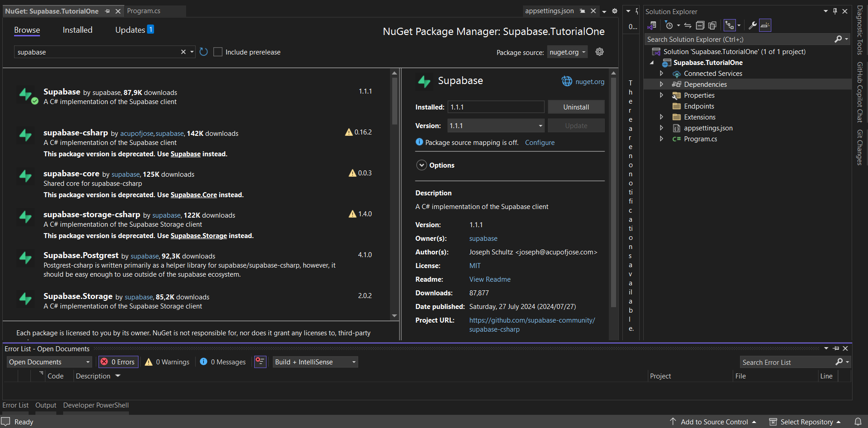Refresh the NuGet package search results
The width and height of the screenshot is (868, 428).
coord(204,52)
